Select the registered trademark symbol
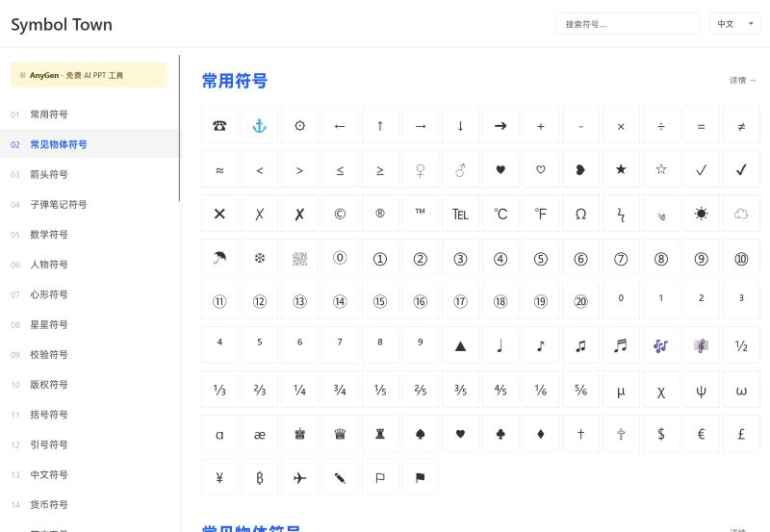The image size is (770, 532). (x=380, y=214)
